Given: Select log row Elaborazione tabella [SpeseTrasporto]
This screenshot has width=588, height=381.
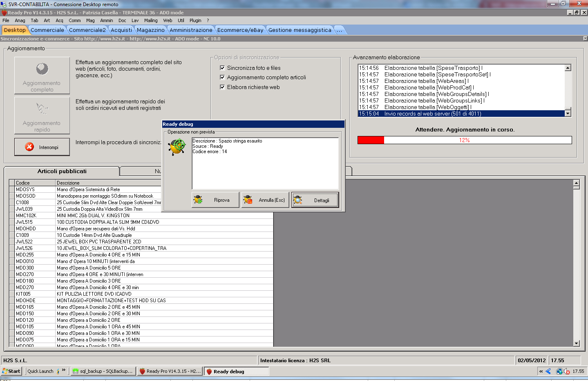Looking at the screenshot, I should [x=461, y=68].
